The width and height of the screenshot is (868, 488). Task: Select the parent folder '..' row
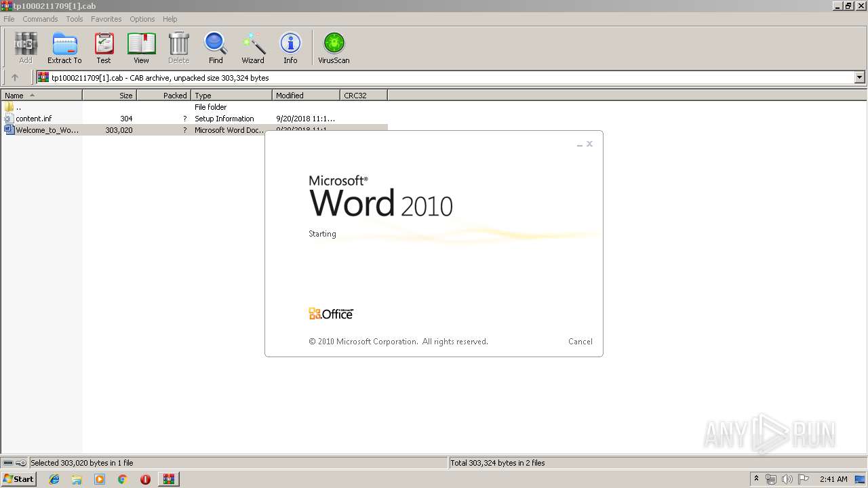point(194,107)
